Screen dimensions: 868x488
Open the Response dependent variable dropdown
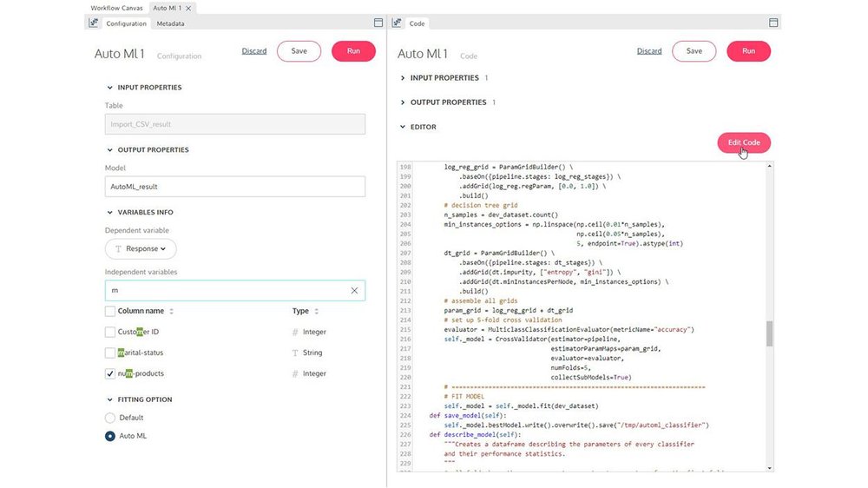point(141,248)
